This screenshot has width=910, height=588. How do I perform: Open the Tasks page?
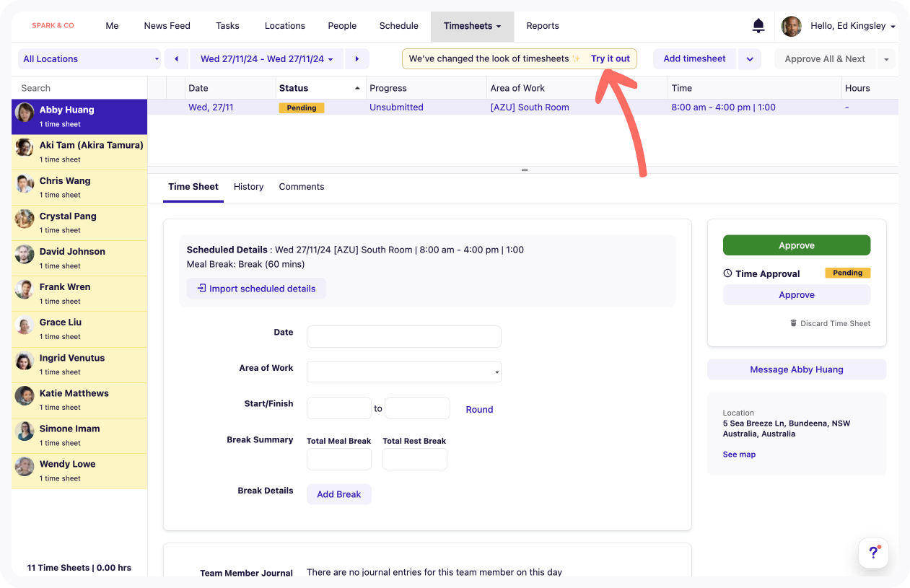click(227, 26)
